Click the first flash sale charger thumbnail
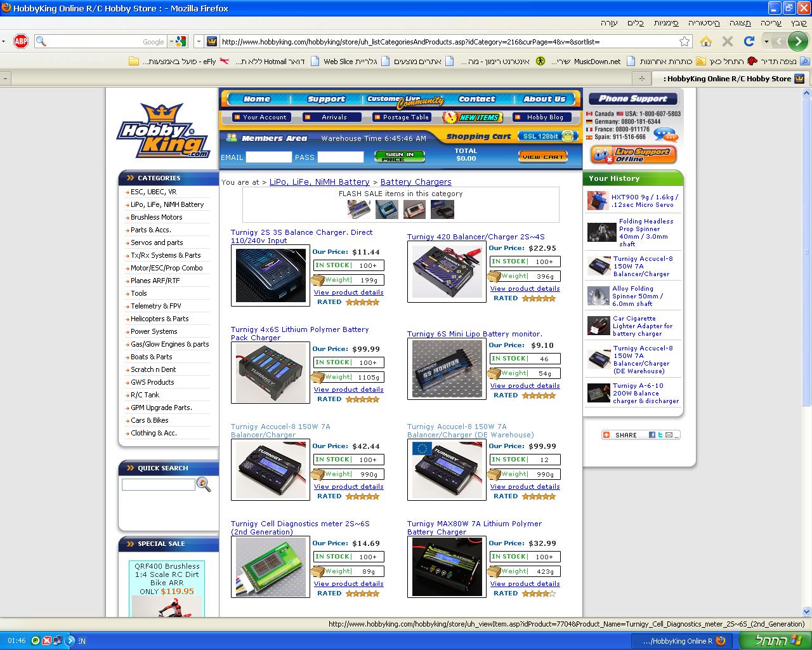This screenshot has width=812, height=650. (x=358, y=209)
